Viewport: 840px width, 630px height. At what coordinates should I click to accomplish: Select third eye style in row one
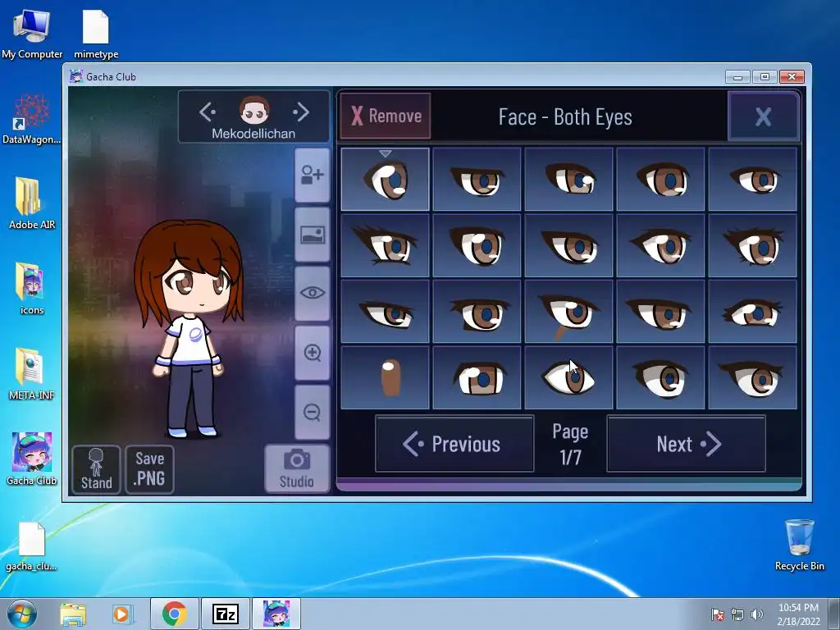(x=569, y=180)
